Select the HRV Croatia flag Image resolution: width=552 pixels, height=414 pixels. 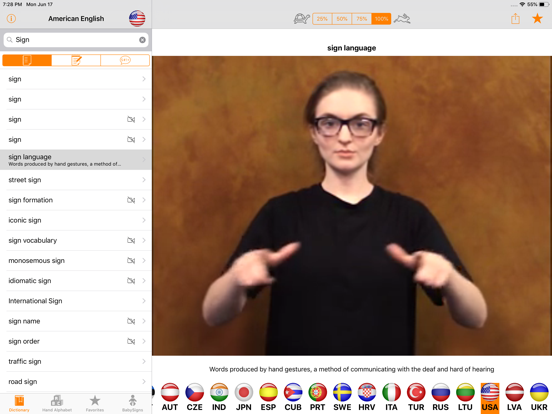point(367,397)
